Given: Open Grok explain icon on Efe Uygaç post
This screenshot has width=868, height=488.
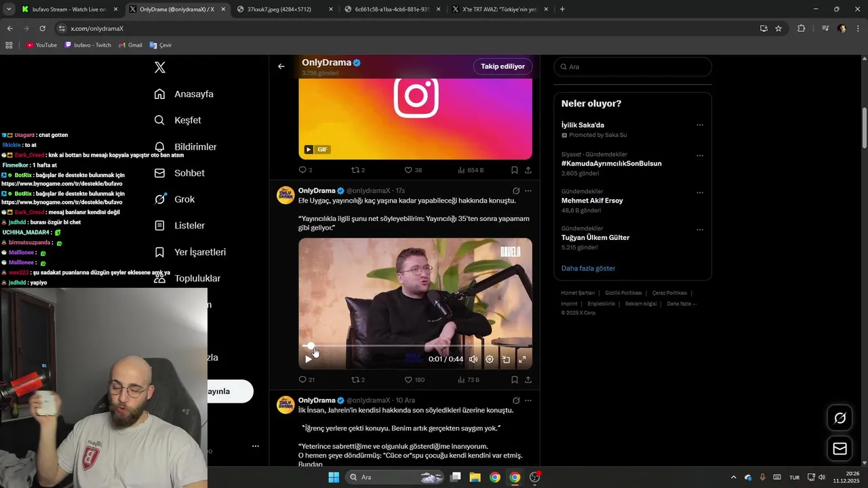Looking at the screenshot, I should pyautogui.click(x=516, y=191).
